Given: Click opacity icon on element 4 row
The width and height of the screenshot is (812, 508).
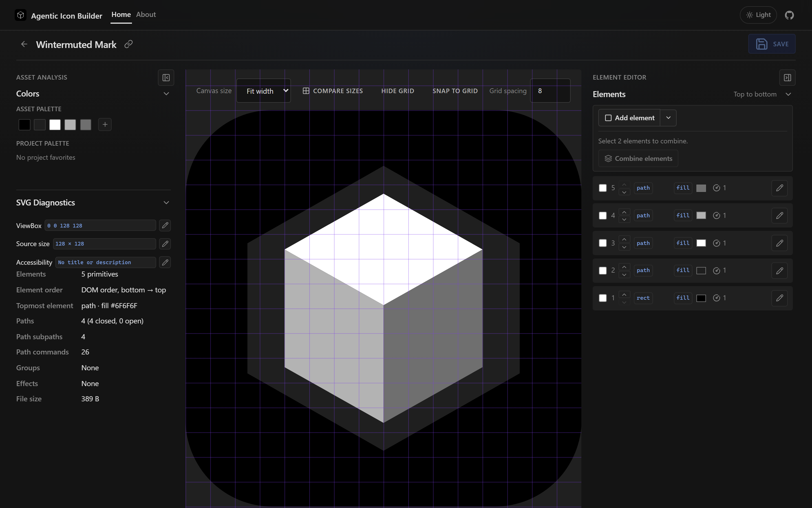Looking at the screenshot, I should click(716, 215).
